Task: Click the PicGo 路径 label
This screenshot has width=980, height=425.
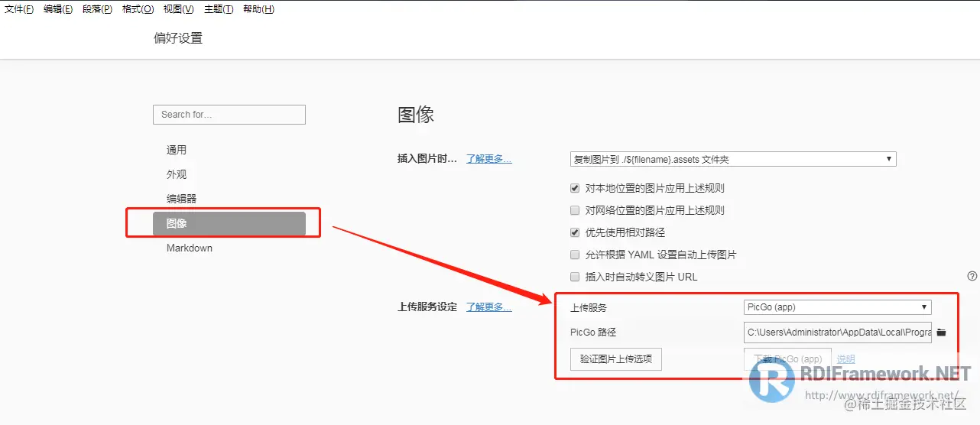Action: click(x=593, y=333)
